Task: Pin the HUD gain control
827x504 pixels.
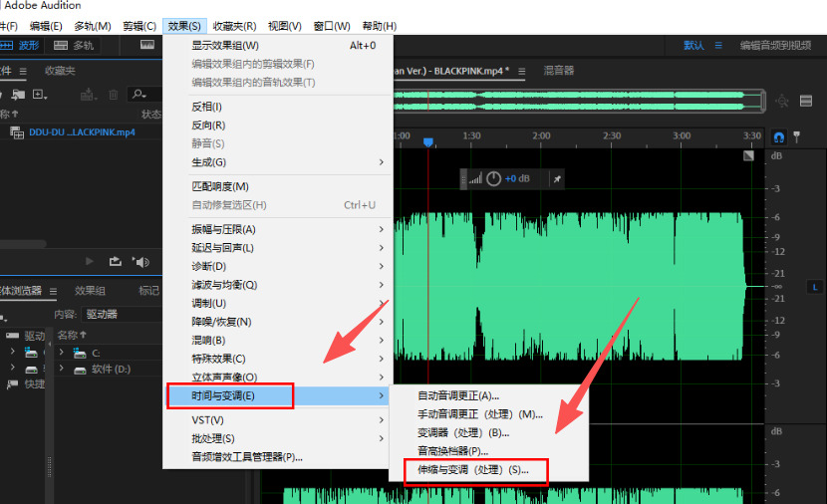Action: click(x=557, y=179)
